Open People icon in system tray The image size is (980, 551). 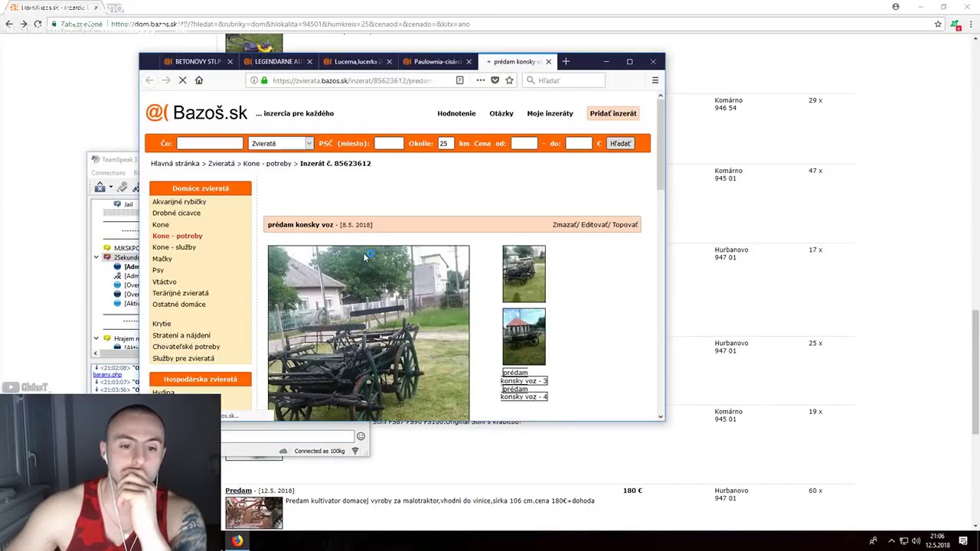(873, 541)
